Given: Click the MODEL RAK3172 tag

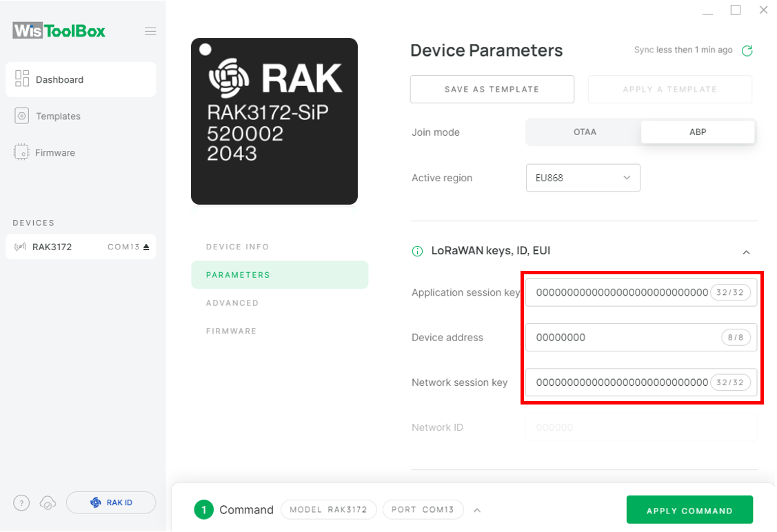Looking at the screenshot, I should (x=329, y=509).
